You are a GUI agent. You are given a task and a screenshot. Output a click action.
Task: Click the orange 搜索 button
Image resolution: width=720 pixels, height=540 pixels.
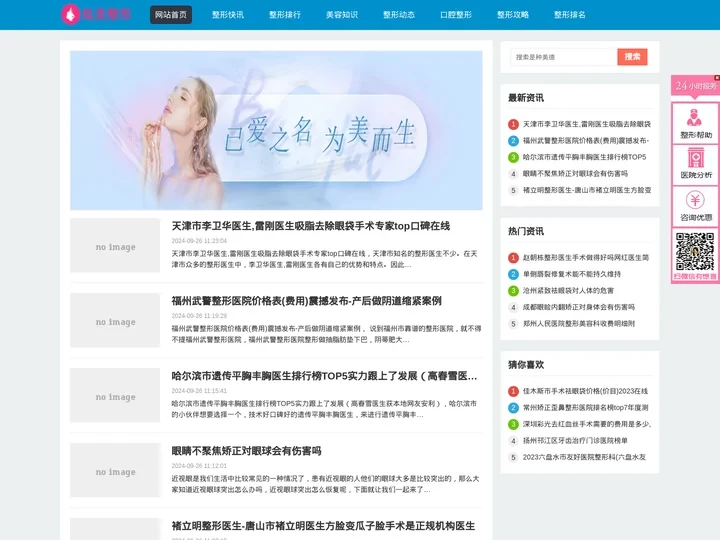[x=632, y=57]
